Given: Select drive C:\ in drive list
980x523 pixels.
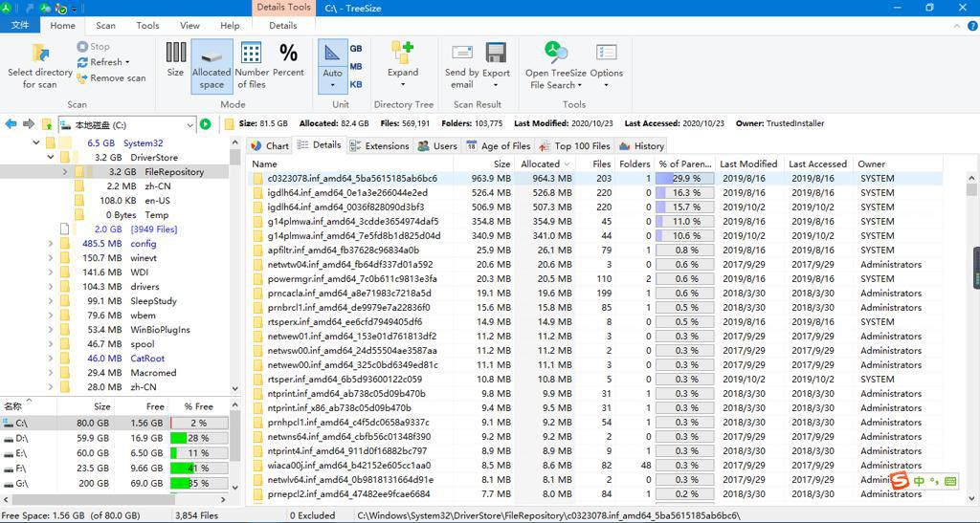Looking at the screenshot, I should point(115,424).
